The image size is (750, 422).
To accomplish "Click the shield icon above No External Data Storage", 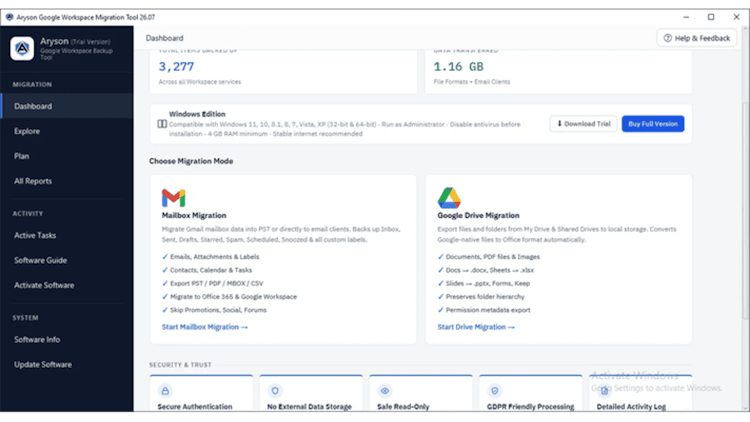I will point(275,391).
